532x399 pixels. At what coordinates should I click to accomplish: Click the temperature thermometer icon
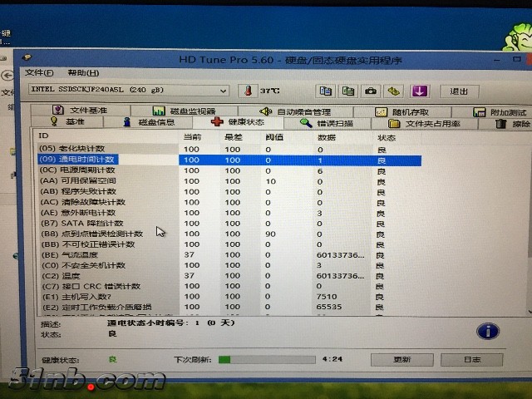click(x=247, y=91)
